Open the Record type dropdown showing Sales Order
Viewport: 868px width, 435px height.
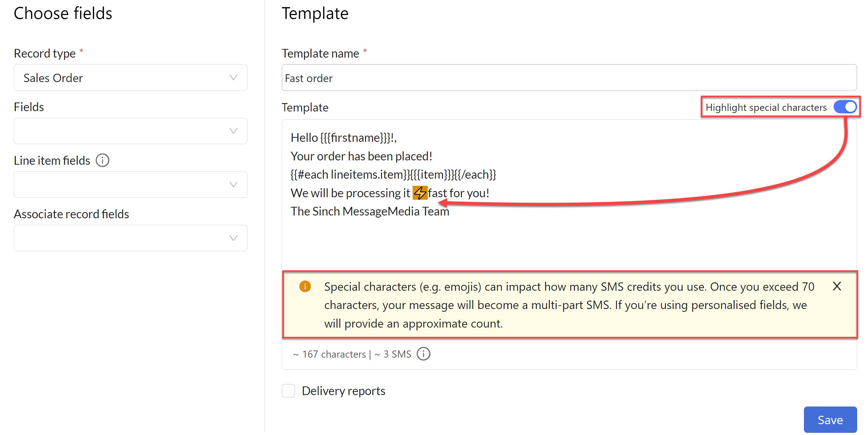point(130,78)
